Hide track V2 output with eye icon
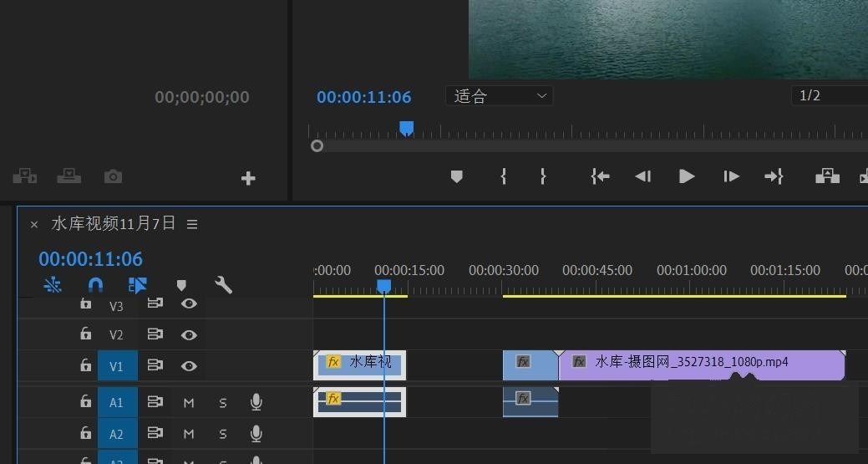 tap(189, 335)
